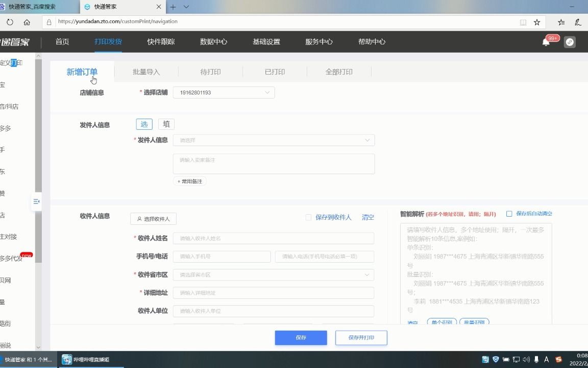Open the volume icon in system tray
Screen dimensions: 588x368
click(526, 359)
